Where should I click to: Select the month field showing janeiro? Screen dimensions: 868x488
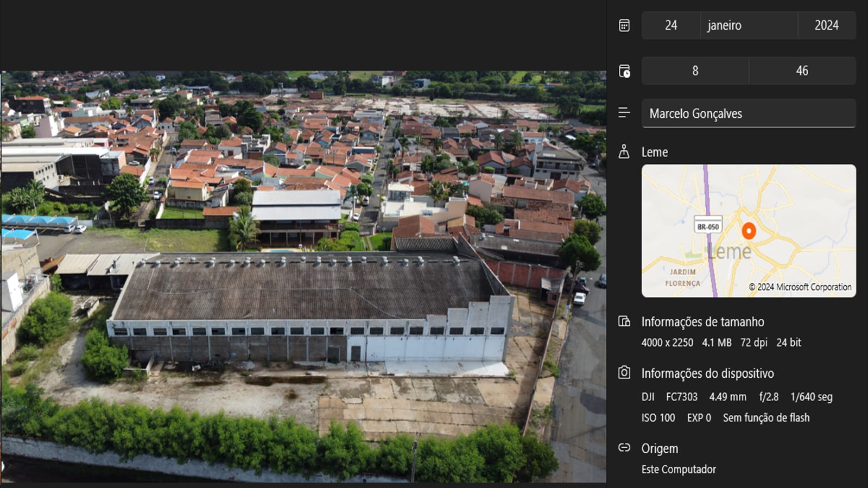coord(749,26)
